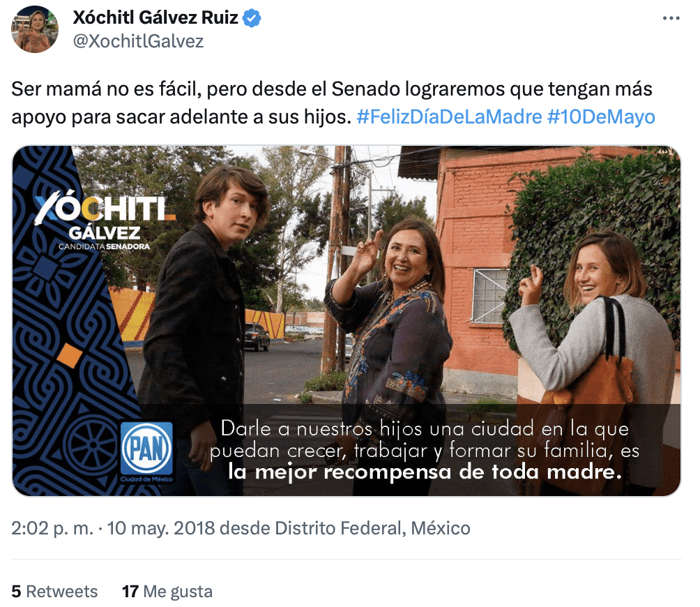Click the parked car on the street
Screen dimensions: 700x607
point(257,337)
